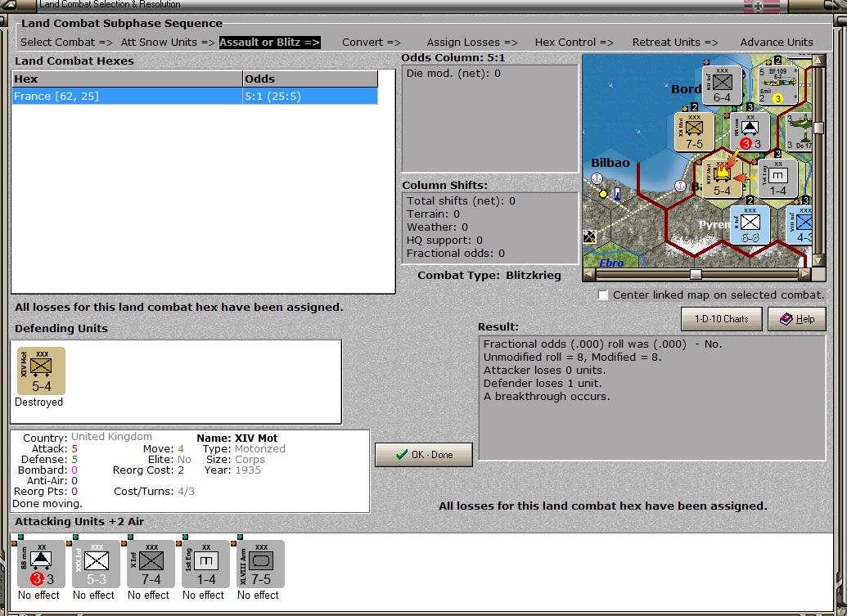
Task: Click the 88 mm gun counter on map
Action: coord(750,132)
